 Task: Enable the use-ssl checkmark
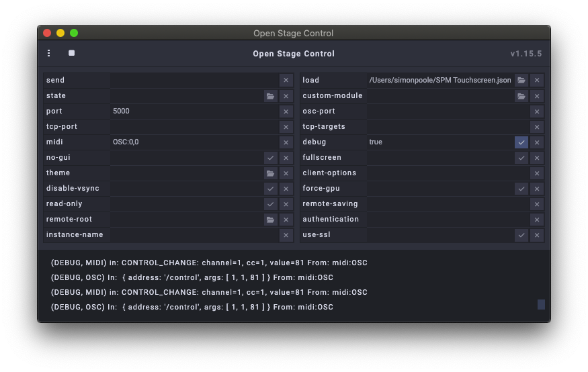click(521, 235)
